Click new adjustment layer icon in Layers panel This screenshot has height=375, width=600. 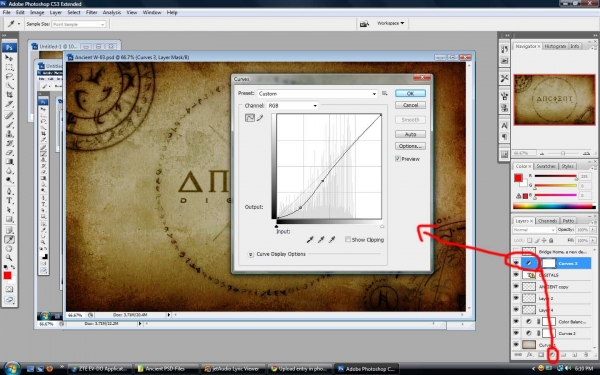tap(552, 355)
